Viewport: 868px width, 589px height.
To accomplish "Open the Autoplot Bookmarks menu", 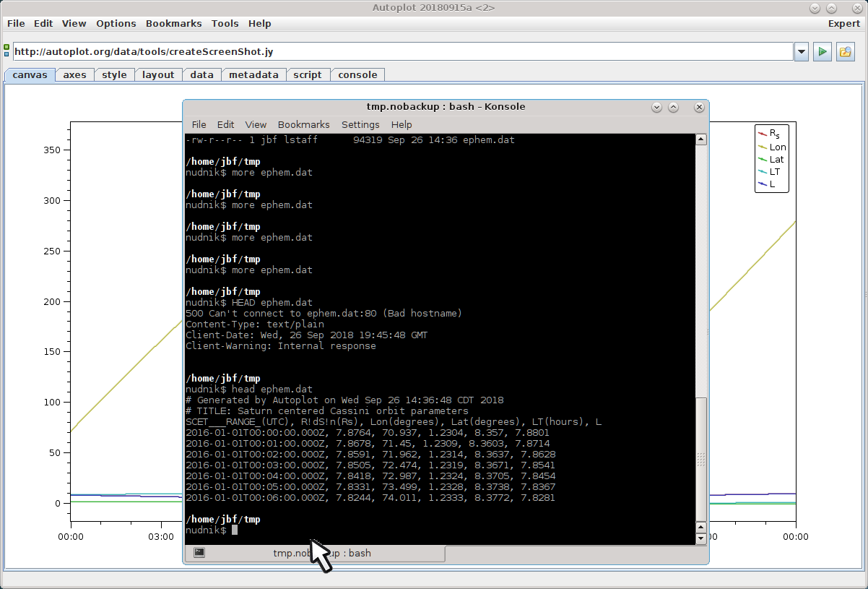I will coord(173,23).
